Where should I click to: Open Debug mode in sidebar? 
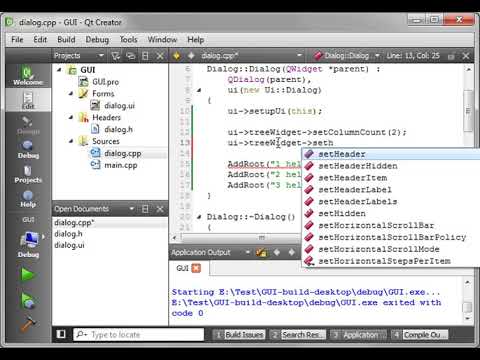(28, 149)
